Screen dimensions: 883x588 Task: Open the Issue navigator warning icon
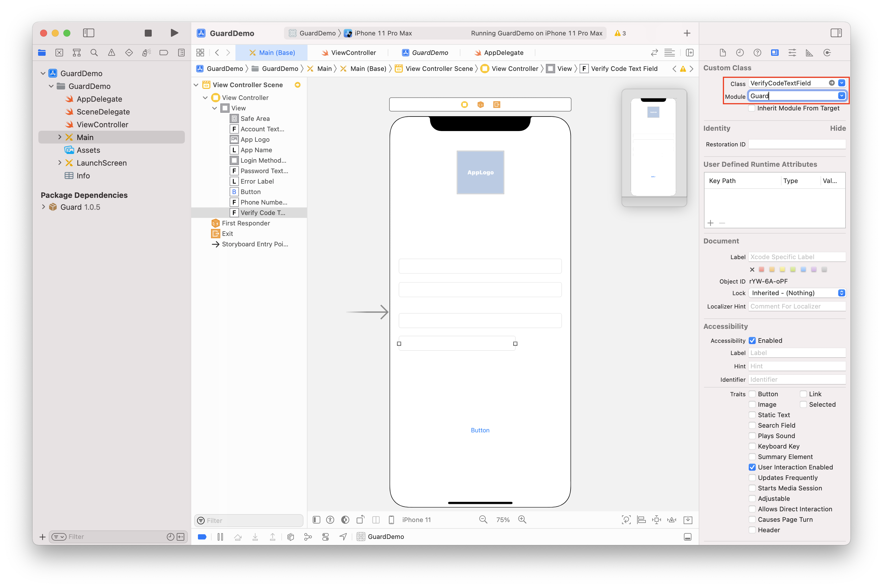pos(111,53)
